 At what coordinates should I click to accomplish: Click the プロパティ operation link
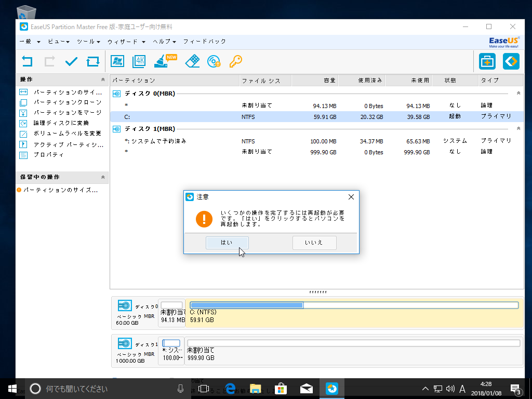coord(48,155)
